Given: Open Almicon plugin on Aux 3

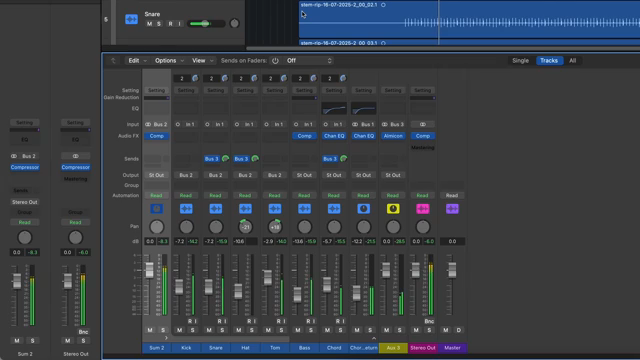Looking at the screenshot, I should click(x=393, y=136).
